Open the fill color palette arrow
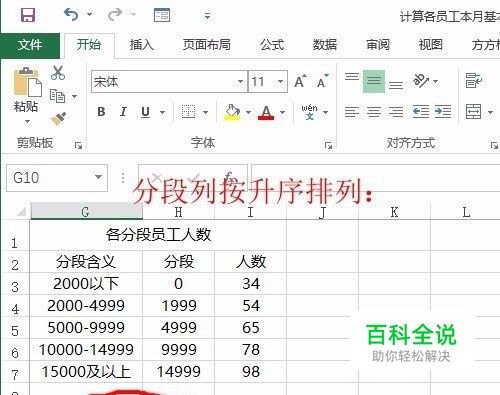 click(x=248, y=112)
